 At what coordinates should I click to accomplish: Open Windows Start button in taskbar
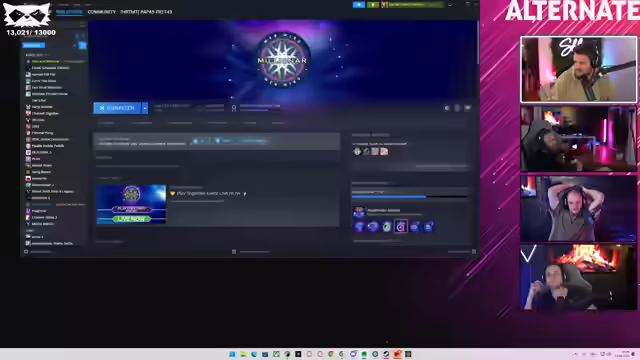[x=232, y=354]
